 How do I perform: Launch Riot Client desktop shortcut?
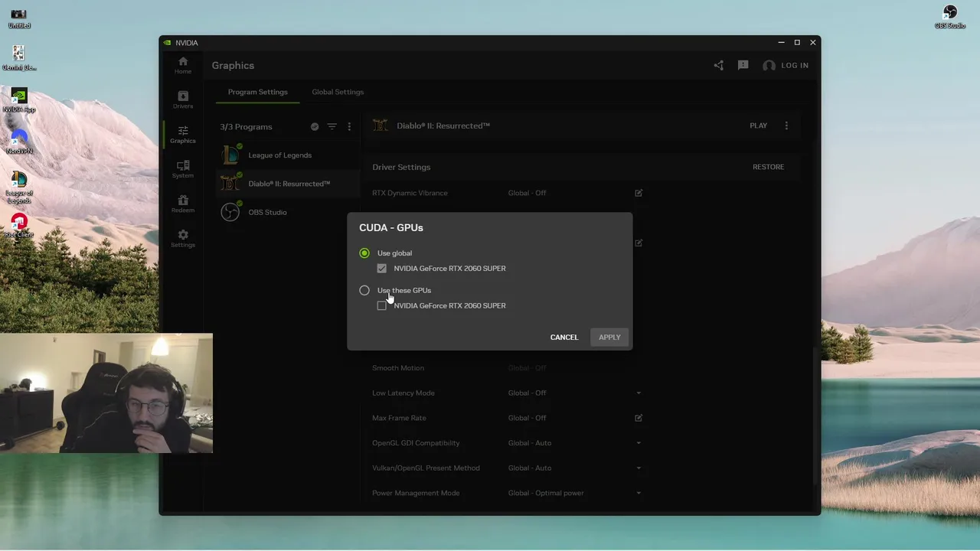(19, 226)
